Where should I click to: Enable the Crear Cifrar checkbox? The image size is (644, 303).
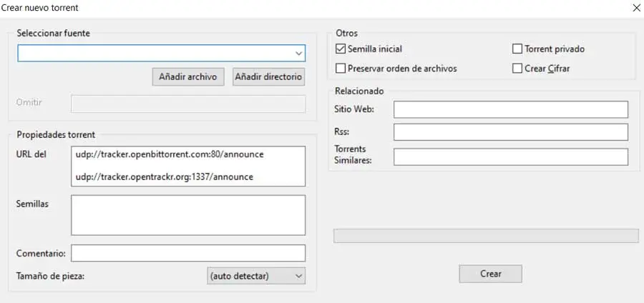517,69
